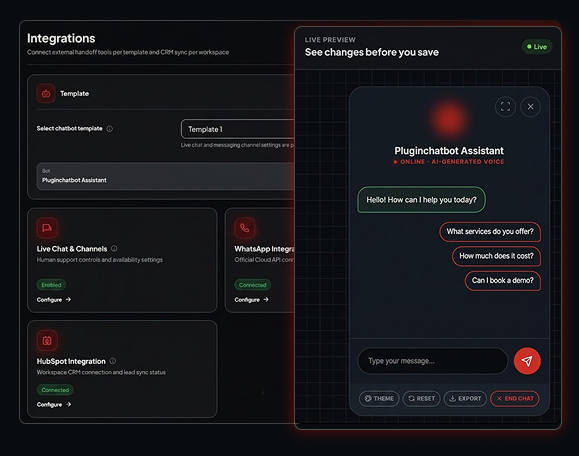Reset the chat conversation
Viewport: 579px width, 456px height.
point(422,398)
